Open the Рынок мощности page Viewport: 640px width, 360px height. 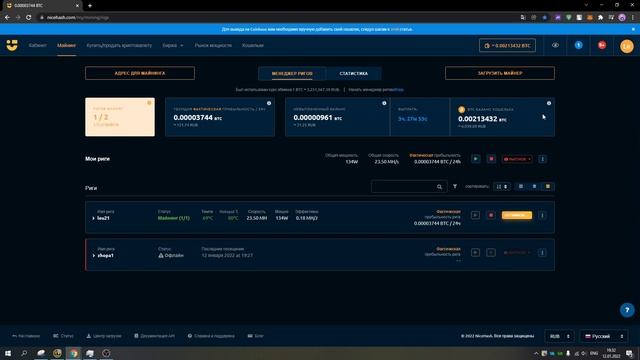pos(213,45)
